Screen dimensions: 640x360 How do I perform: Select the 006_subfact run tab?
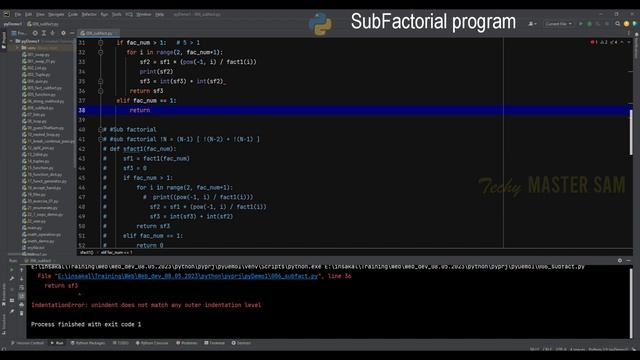(39, 261)
